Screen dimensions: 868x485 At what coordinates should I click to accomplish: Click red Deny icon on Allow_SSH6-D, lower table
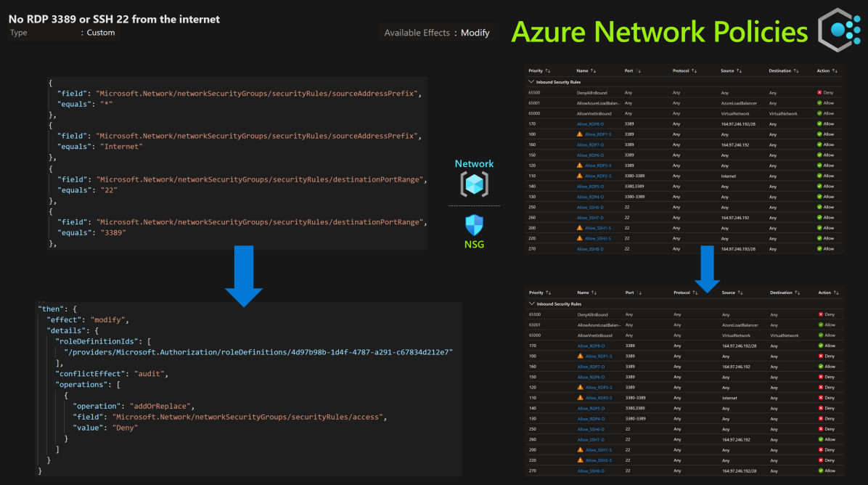[x=820, y=429]
